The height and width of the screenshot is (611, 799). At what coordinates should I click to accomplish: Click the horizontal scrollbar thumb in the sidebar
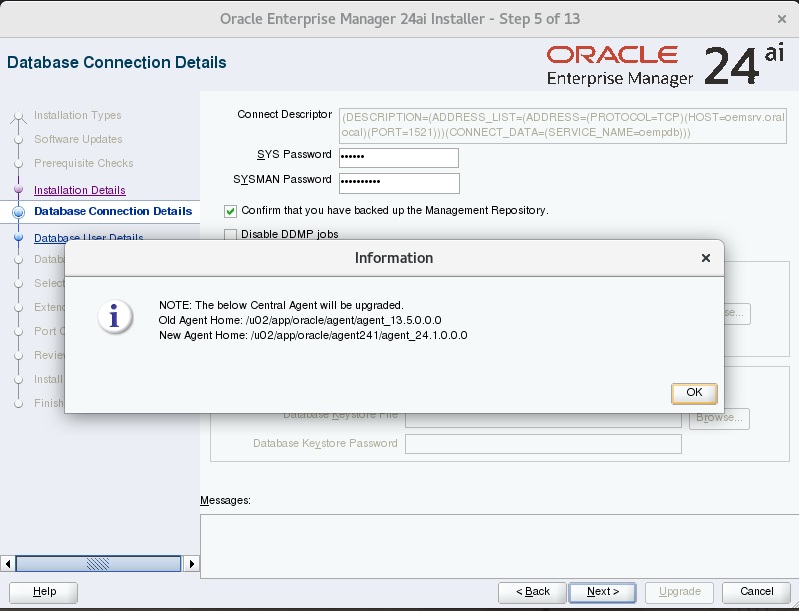point(98,564)
